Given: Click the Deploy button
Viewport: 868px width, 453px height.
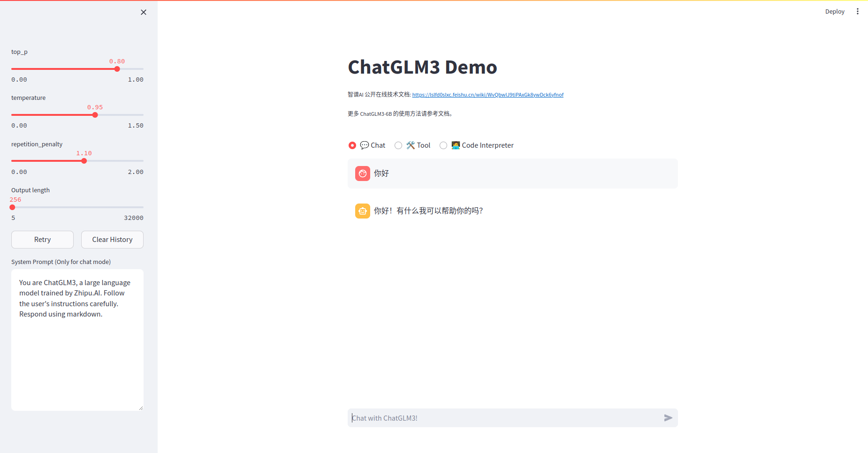Looking at the screenshot, I should click(x=835, y=11).
